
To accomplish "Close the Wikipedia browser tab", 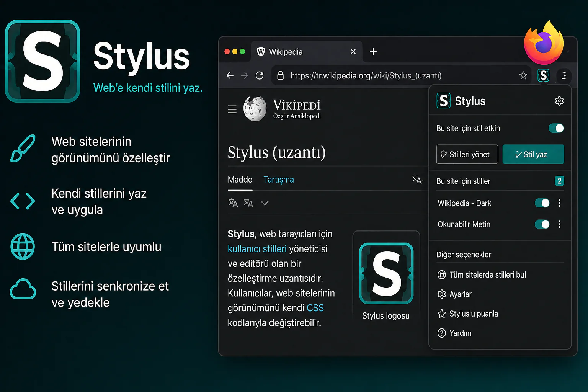I will [353, 51].
